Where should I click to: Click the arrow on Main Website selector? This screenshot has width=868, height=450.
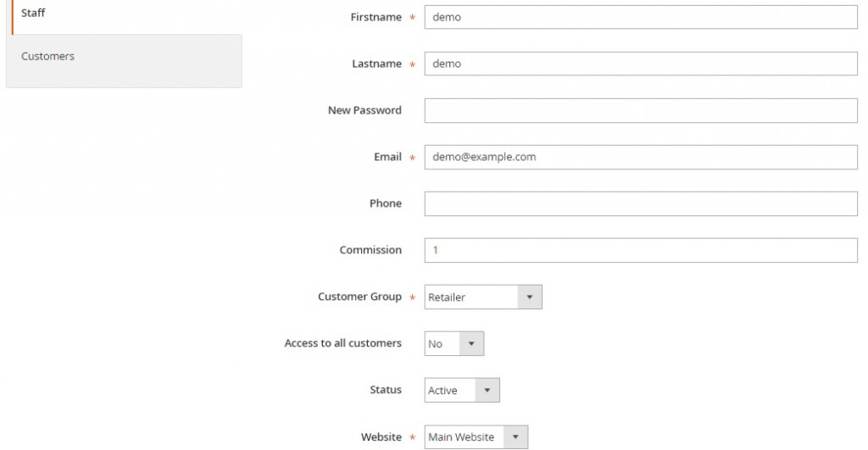point(515,436)
